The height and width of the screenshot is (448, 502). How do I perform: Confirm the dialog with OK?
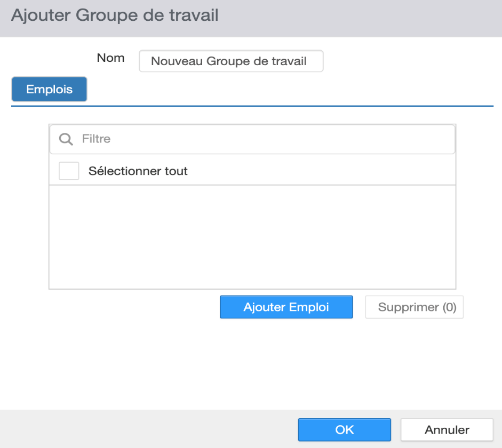(x=345, y=430)
